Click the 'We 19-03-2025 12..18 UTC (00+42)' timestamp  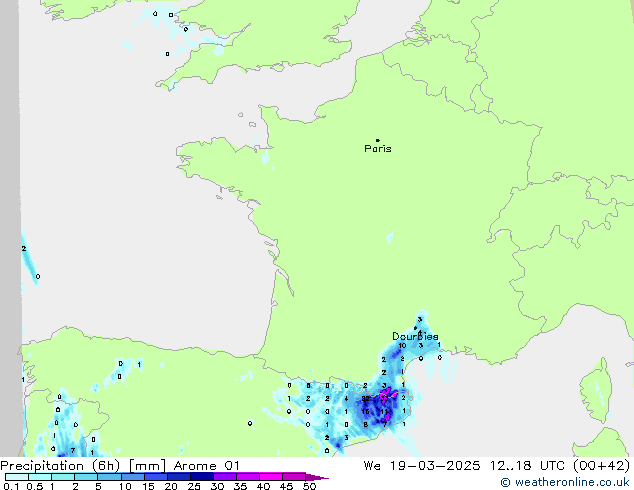coord(497,466)
